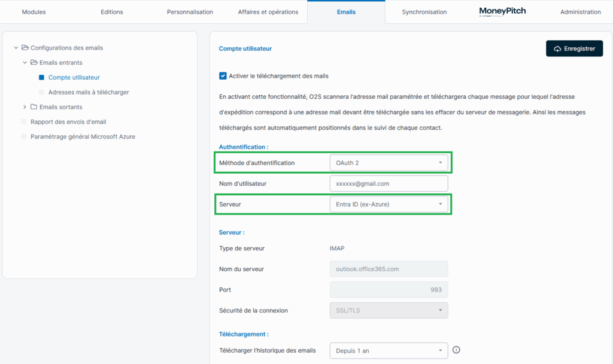Click the MoneyPitch logo

pyautogui.click(x=502, y=11)
